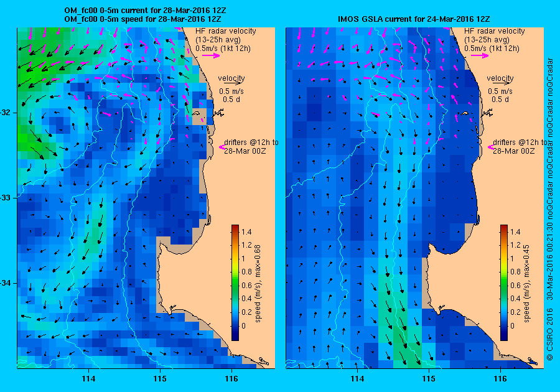Click longitude label 115 under OM_fc00 map
This screenshot has width=560, height=392.
pyautogui.click(x=160, y=379)
